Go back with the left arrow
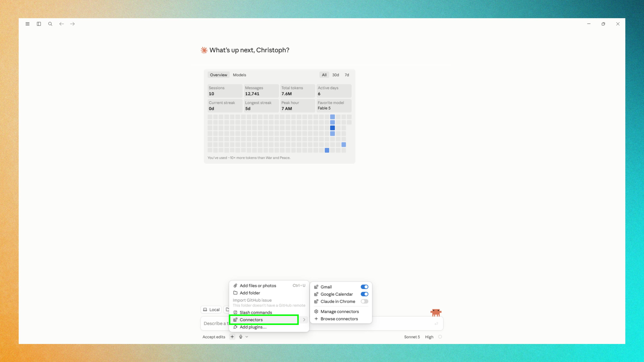The image size is (644, 362). (62, 24)
